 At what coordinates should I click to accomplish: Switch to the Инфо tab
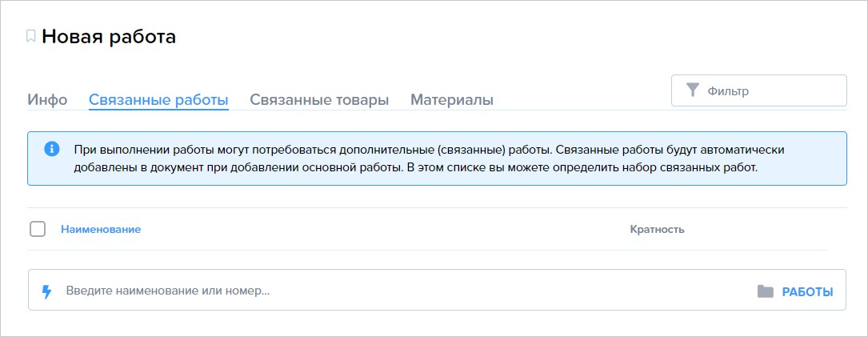[x=48, y=100]
